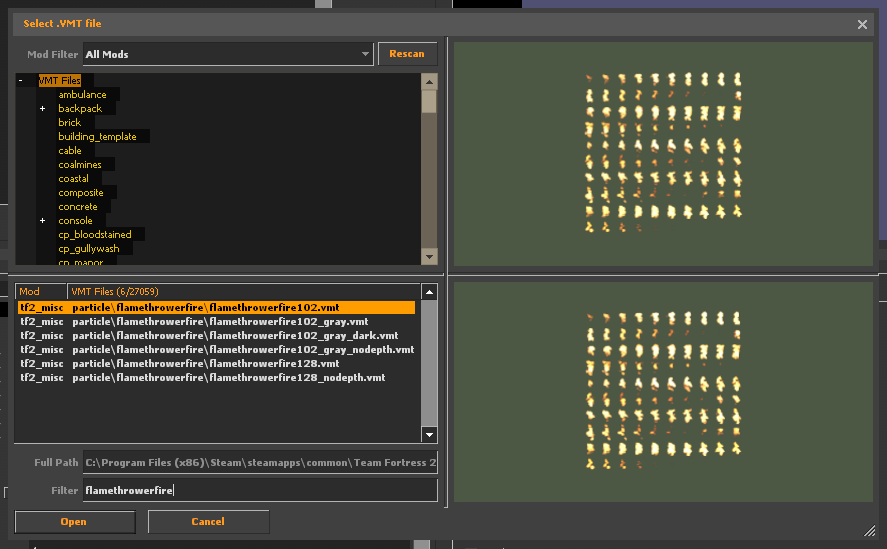
Task: Select the cp_bloodstained folder
Action: pos(95,234)
